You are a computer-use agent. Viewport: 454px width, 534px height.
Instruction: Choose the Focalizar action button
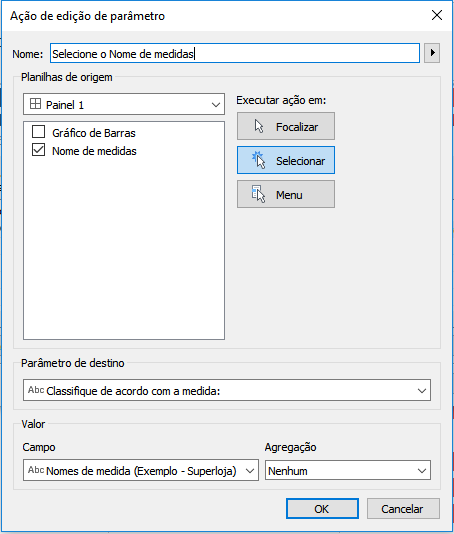pyautogui.click(x=286, y=126)
